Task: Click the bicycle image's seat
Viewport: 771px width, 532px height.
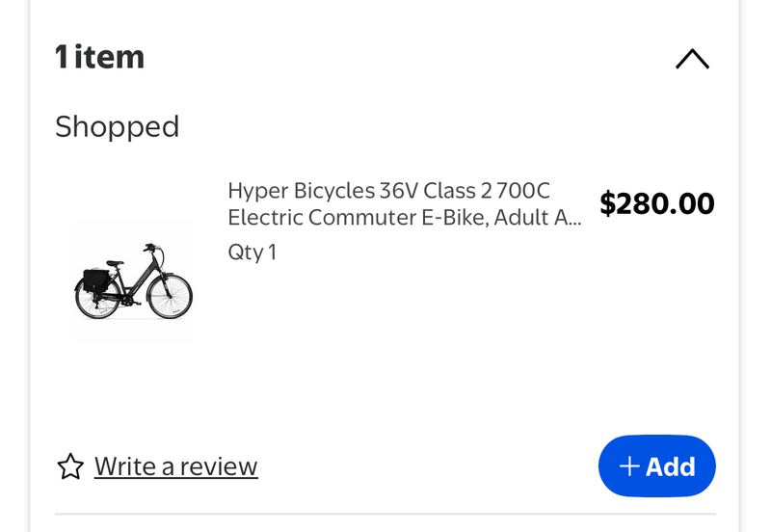Action: pyautogui.click(x=115, y=263)
